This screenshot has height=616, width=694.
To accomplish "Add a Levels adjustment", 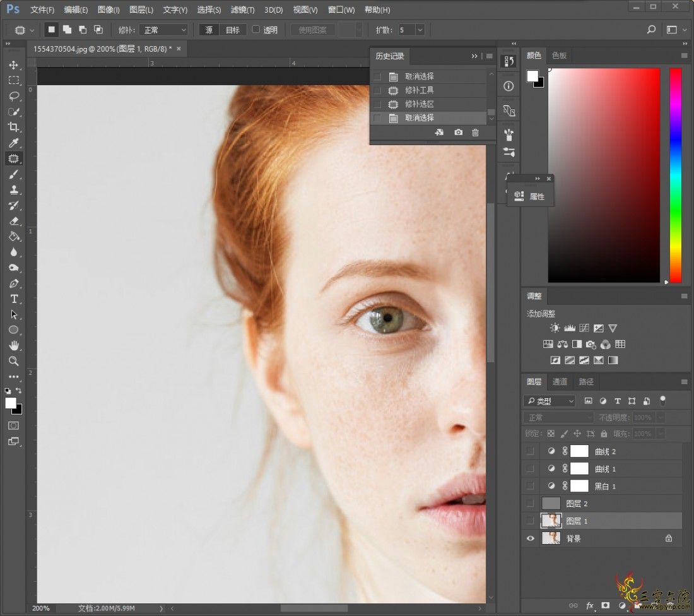I will click(x=570, y=328).
